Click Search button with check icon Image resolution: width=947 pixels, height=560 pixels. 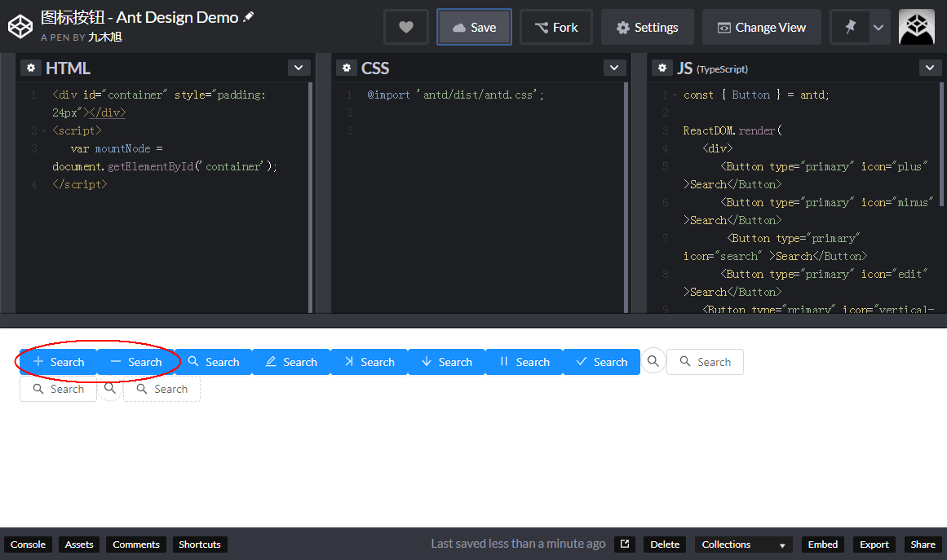601,362
